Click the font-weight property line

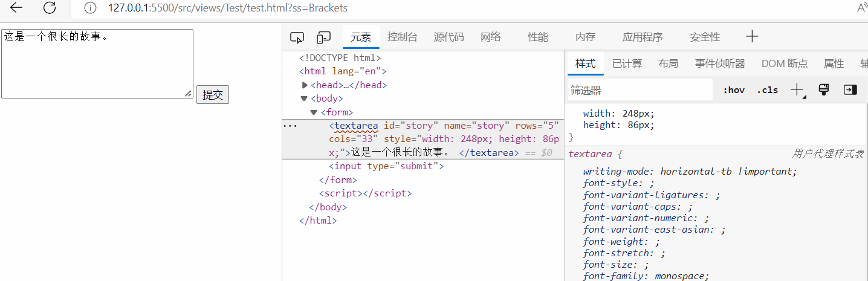(x=621, y=242)
